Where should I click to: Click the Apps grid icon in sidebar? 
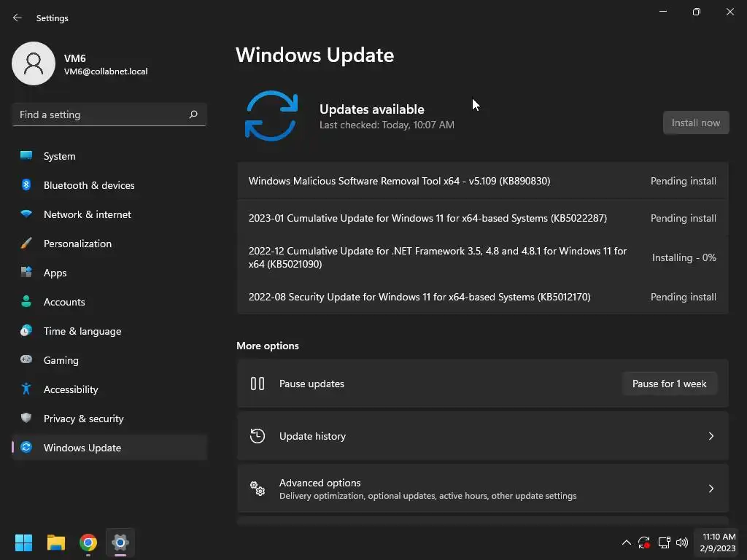point(26,273)
